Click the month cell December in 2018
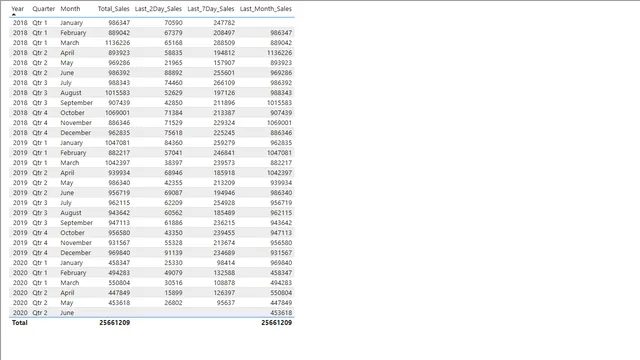Screen dimensions: 640x360 76,133
